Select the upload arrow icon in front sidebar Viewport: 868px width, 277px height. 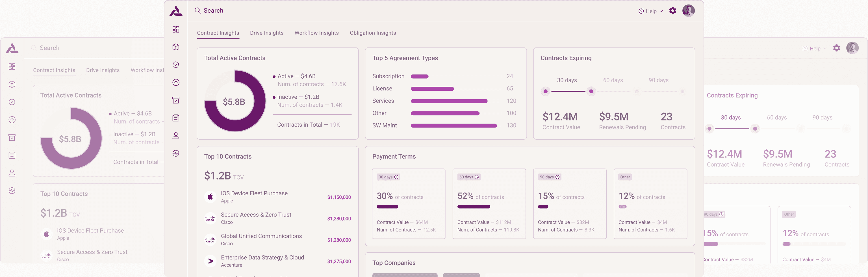point(175,83)
